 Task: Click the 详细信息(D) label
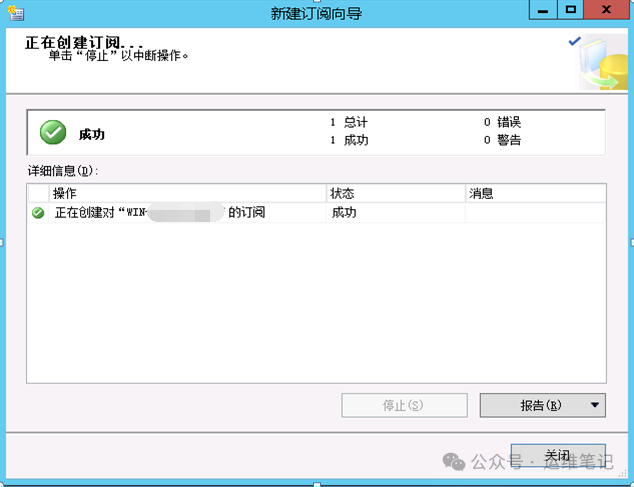point(63,171)
